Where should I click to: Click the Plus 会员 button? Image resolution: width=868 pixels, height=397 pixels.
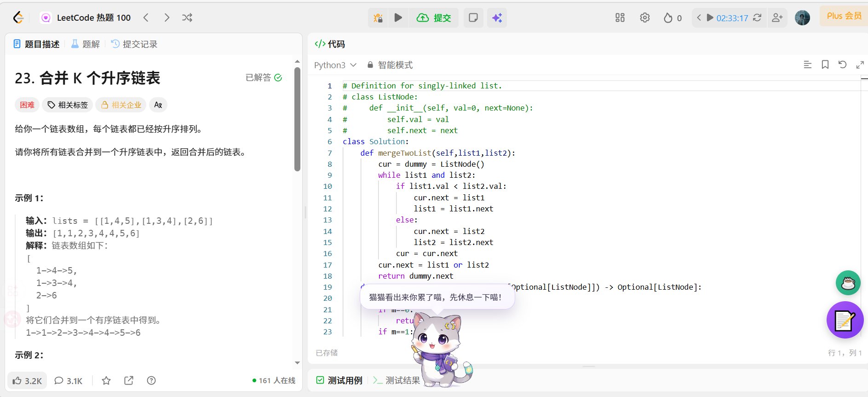coord(844,16)
